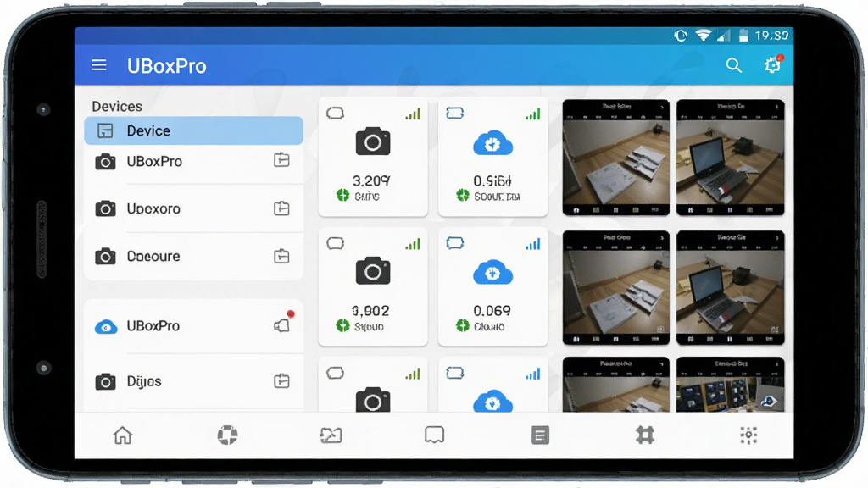Select the Dijos camera entry
Viewport: 868px width, 488px height.
point(194,381)
